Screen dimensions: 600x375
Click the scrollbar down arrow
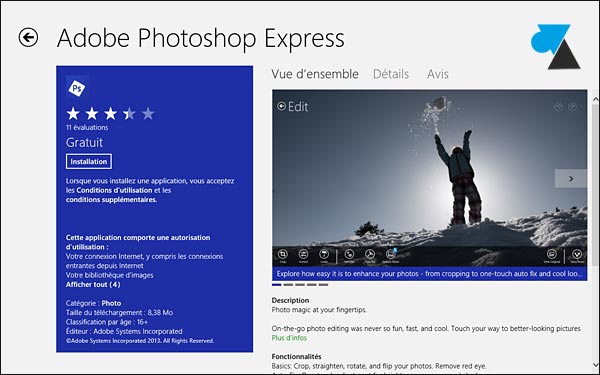[x=595, y=364]
